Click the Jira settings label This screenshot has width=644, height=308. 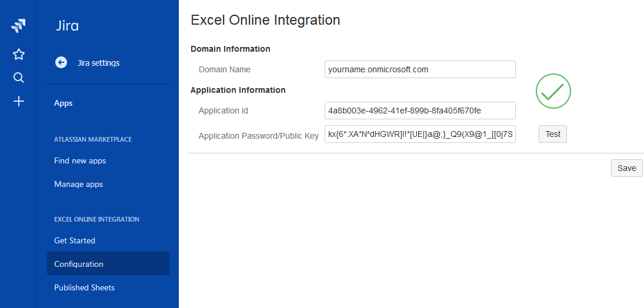98,63
